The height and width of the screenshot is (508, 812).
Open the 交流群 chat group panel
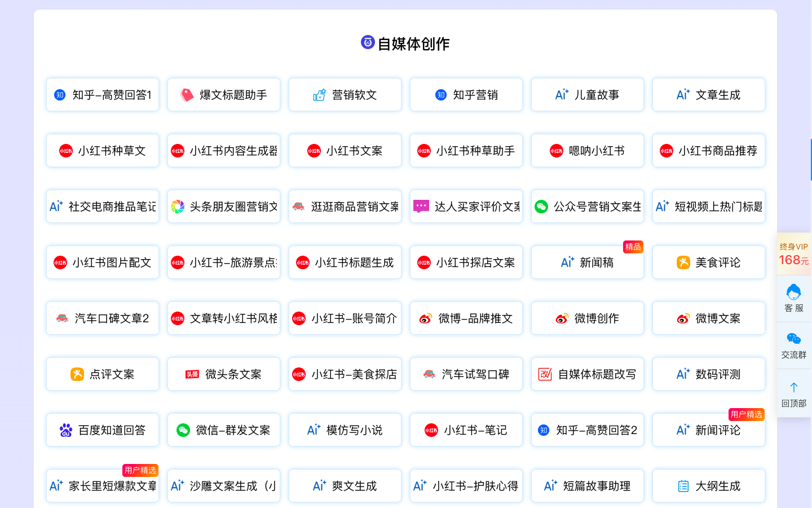click(x=793, y=345)
